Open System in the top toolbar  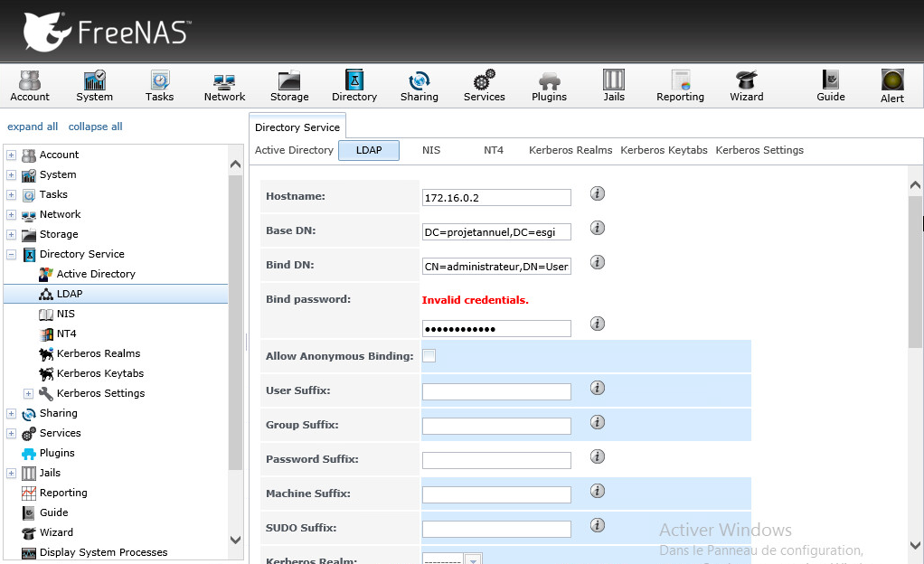[94, 86]
